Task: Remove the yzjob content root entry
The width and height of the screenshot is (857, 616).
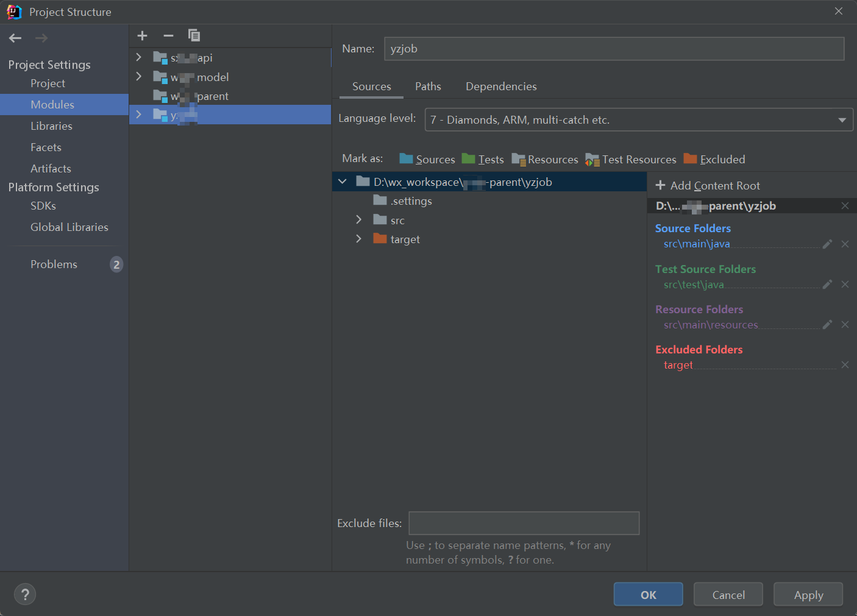Action: tap(845, 205)
